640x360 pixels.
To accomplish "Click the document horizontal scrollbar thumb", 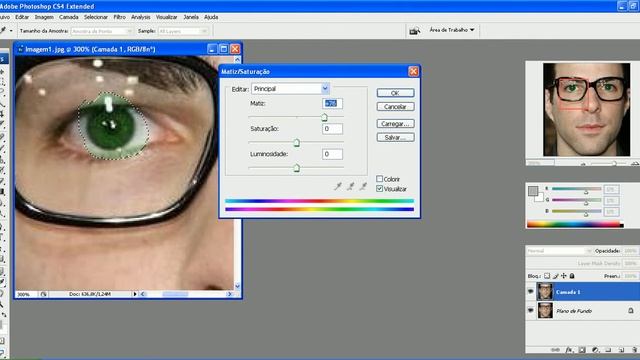I will click(x=175, y=294).
